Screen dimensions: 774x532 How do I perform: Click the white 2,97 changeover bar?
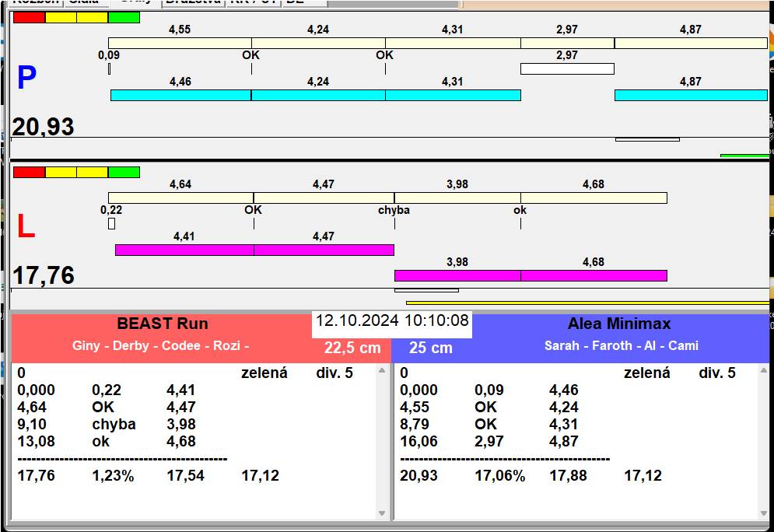567,68
